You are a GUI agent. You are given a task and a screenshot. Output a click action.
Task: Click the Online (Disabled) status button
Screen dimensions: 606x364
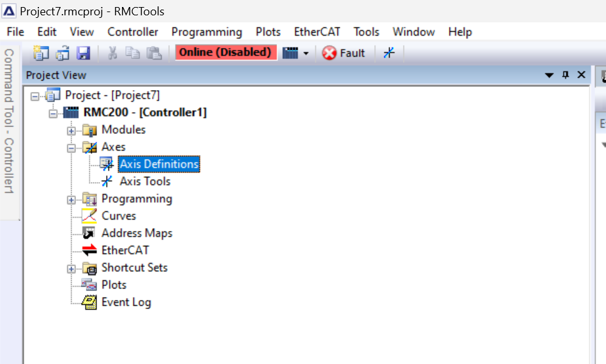(226, 52)
